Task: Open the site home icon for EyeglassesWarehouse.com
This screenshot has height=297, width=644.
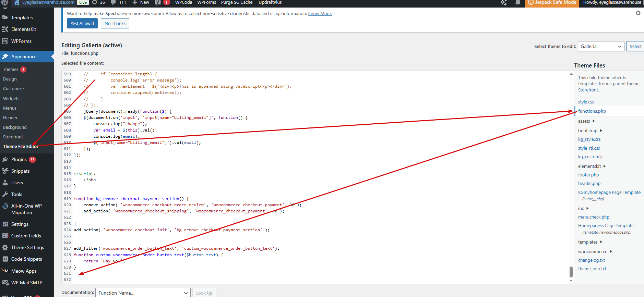Action: coord(16,2)
